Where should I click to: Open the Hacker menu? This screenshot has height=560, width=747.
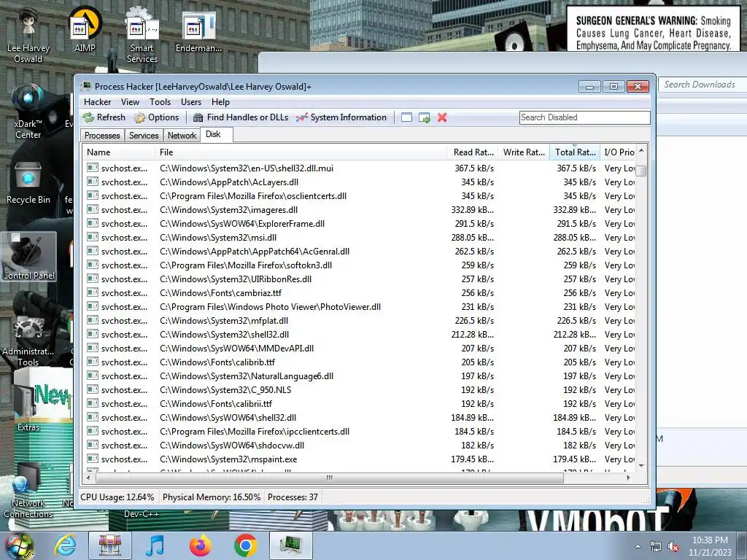tap(97, 102)
